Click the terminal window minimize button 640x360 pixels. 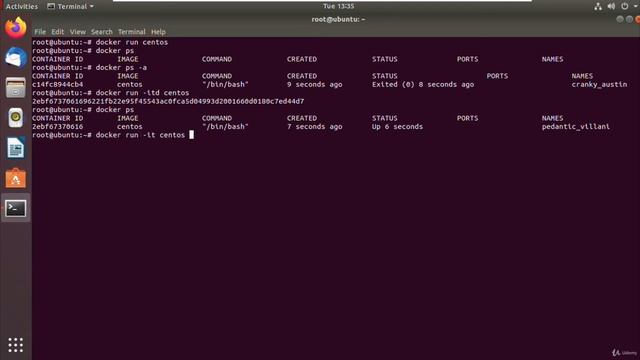620,19
